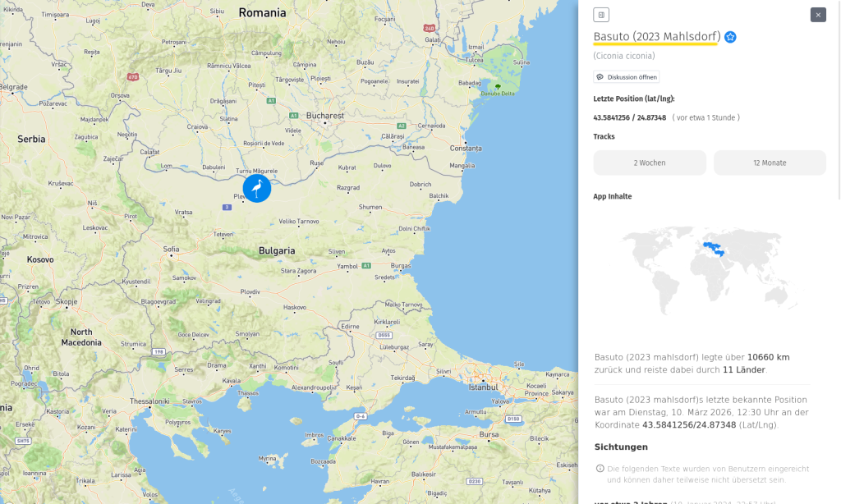The width and height of the screenshot is (841, 504).
Task: Dismiss the side panel with the X
Action: click(x=817, y=14)
